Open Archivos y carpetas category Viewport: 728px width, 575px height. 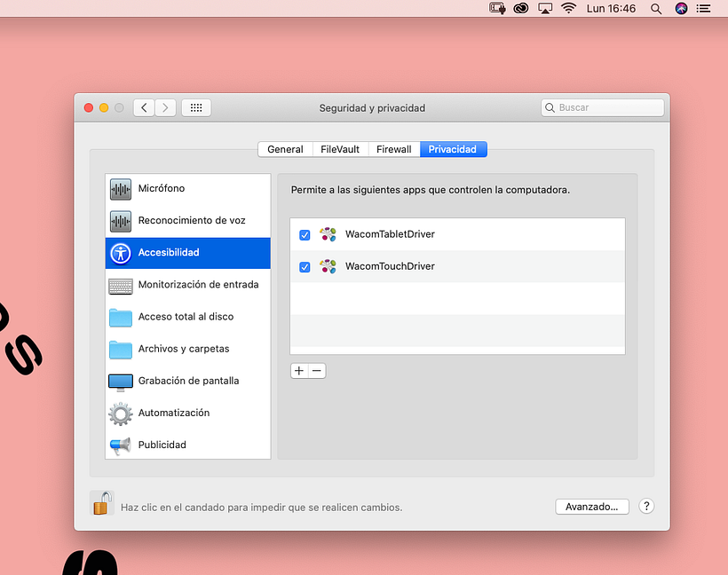pyautogui.click(x=188, y=349)
